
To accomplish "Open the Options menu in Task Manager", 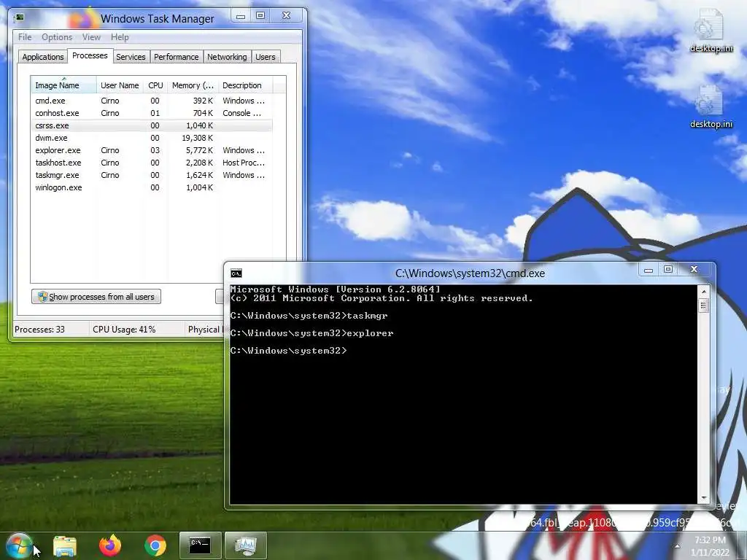I will [57, 37].
